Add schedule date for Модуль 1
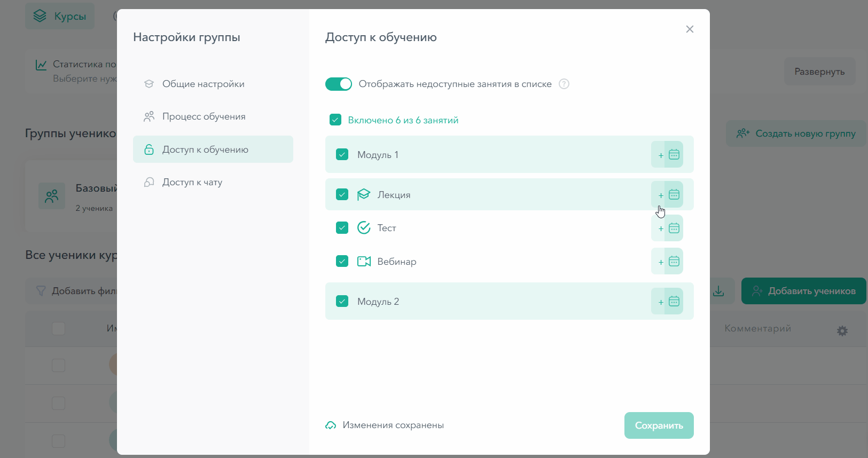 [x=667, y=154]
